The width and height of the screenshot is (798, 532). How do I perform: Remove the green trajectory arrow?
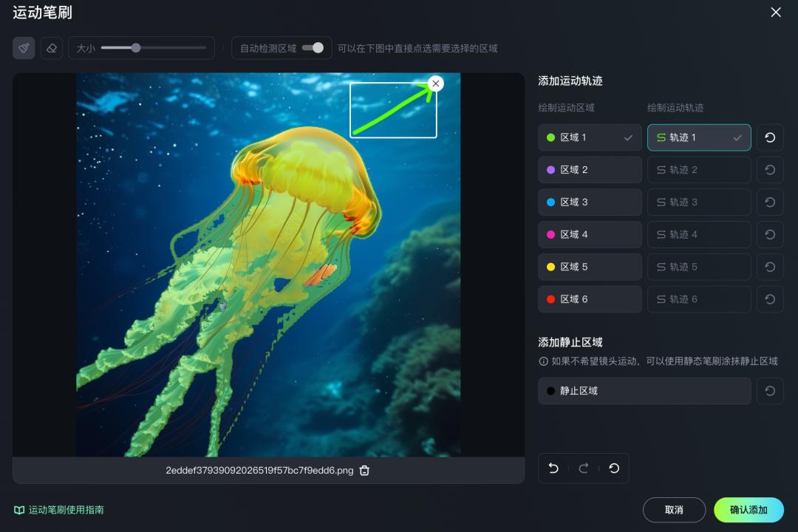pos(436,83)
